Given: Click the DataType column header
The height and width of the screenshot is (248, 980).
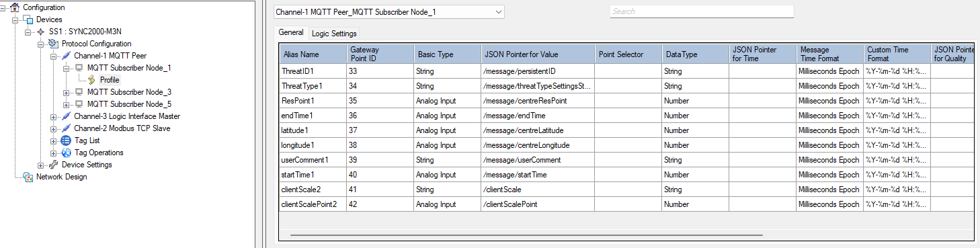Looking at the screenshot, I should pyautogui.click(x=695, y=54).
